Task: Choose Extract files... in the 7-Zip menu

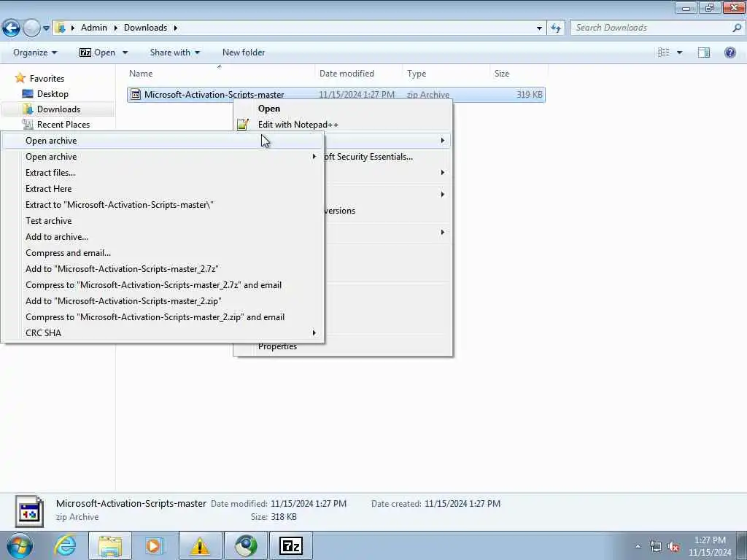Action: [x=163, y=172]
